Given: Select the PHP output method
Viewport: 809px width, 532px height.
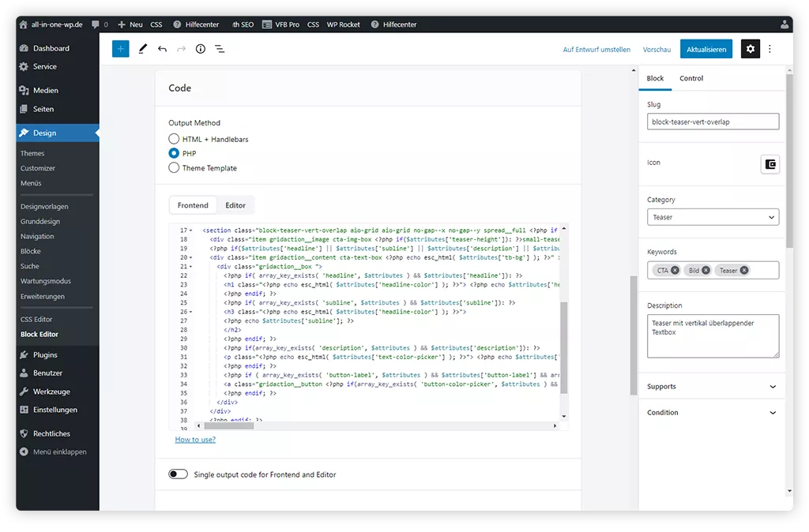Looking at the screenshot, I should (173, 153).
